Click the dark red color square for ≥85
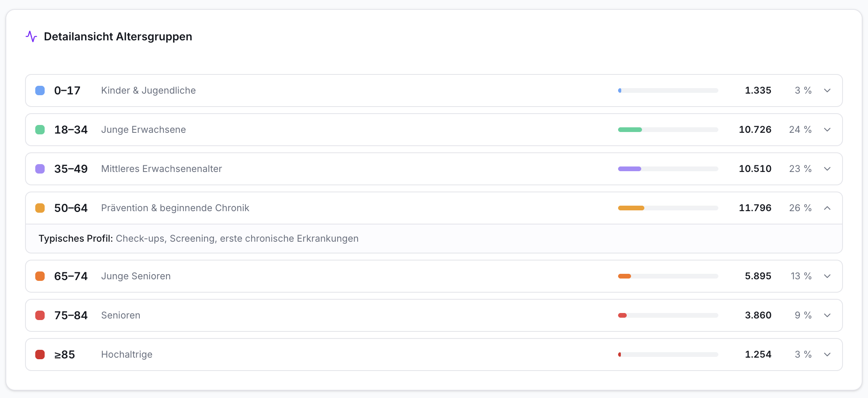Image resolution: width=868 pixels, height=398 pixels. 40,355
